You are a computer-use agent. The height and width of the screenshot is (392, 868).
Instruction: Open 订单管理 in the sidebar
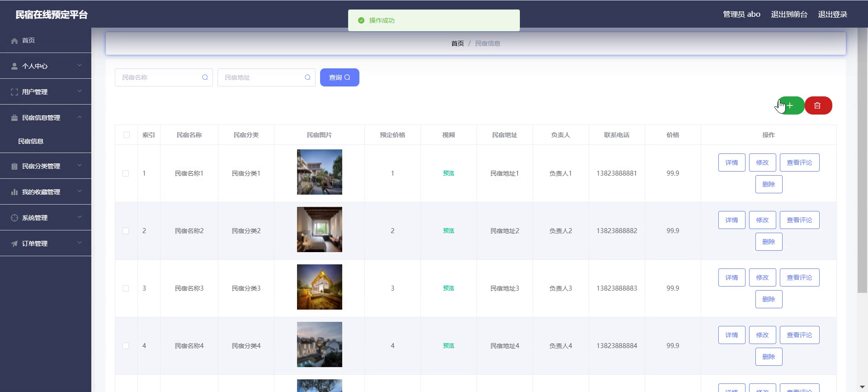pos(46,244)
